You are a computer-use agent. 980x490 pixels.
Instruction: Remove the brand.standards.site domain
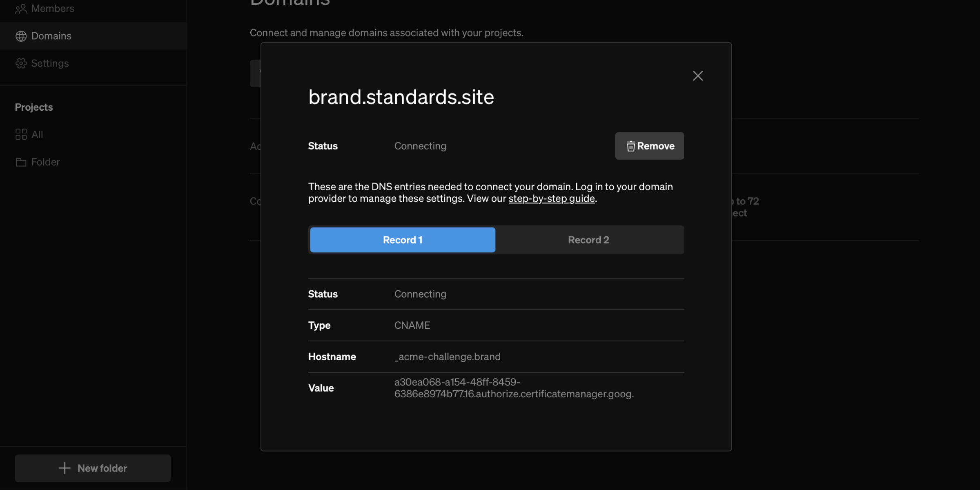click(x=649, y=146)
